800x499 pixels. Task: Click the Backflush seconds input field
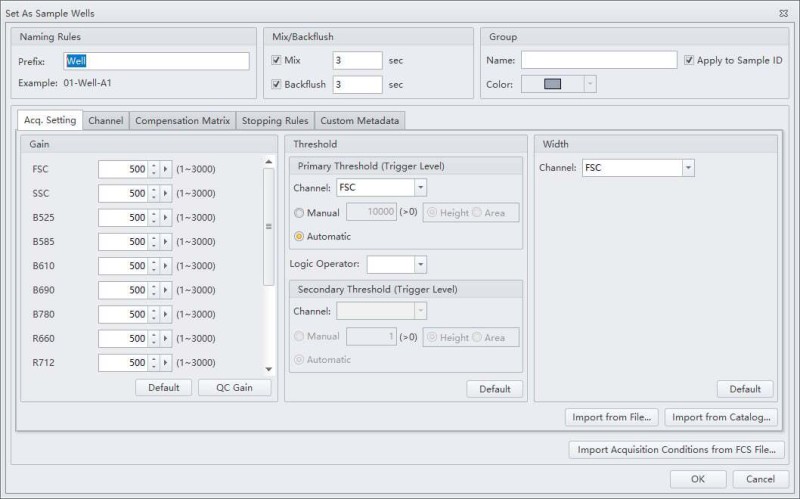click(357, 84)
